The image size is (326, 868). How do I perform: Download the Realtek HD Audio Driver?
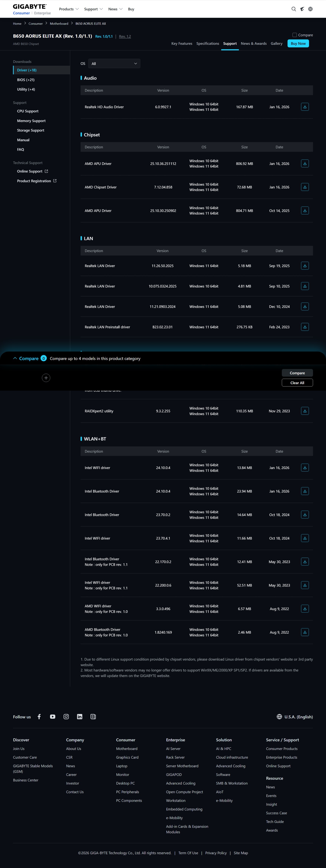click(304, 107)
